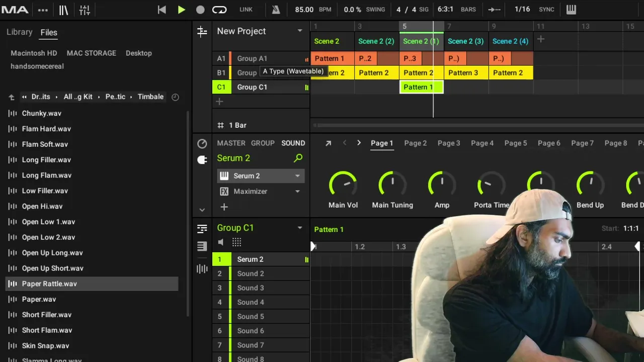The width and height of the screenshot is (644, 362).
Task: Add a new group with the plus
Action: (x=219, y=102)
